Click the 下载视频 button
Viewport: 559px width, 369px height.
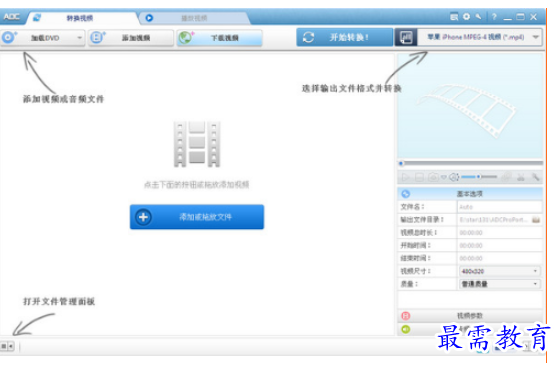[x=220, y=38]
